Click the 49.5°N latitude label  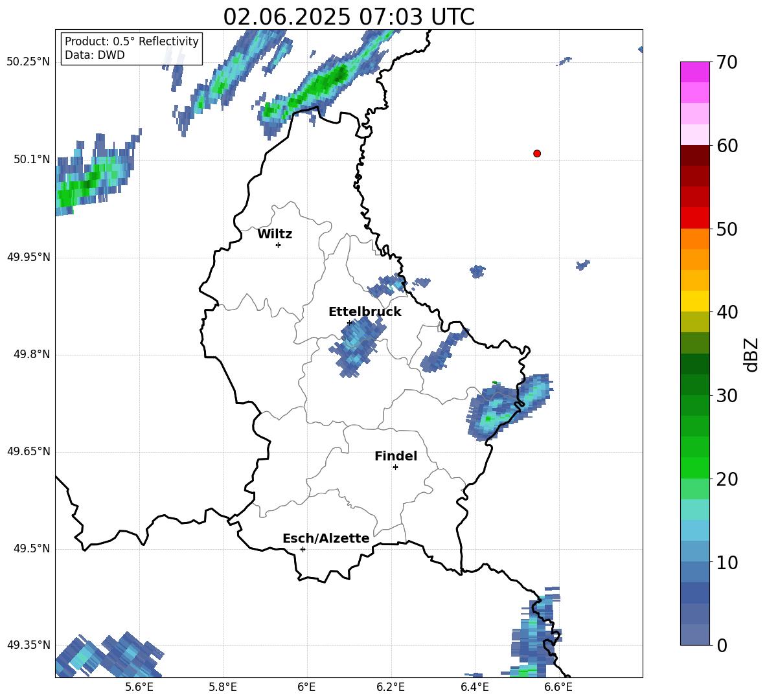point(32,548)
